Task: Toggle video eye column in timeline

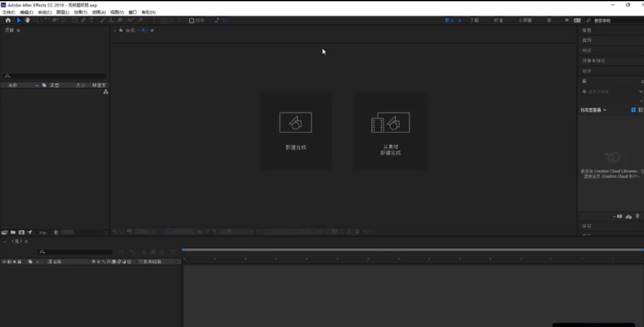Action: click(4, 261)
